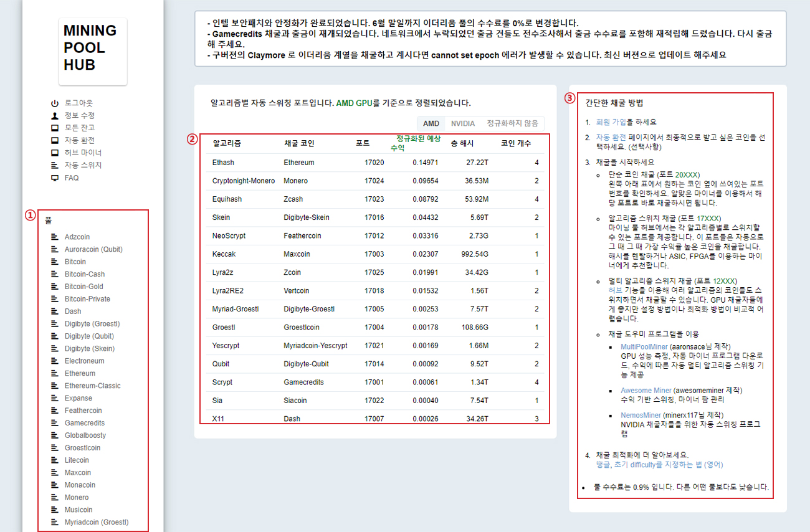Image resolution: width=810 pixels, height=532 pixels.
Task: Click the list icon beside 자동 스위치
Action: [55, 165]
